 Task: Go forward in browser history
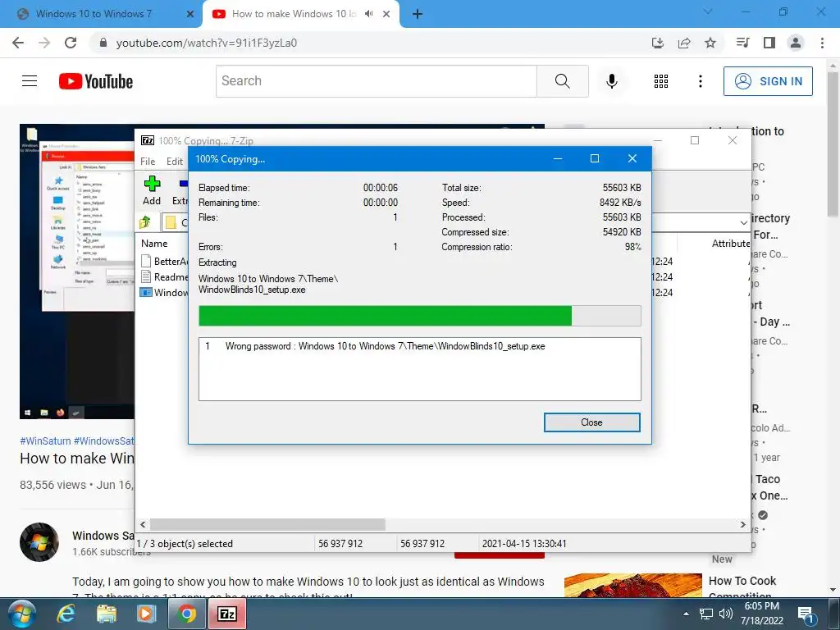point(44,43)
